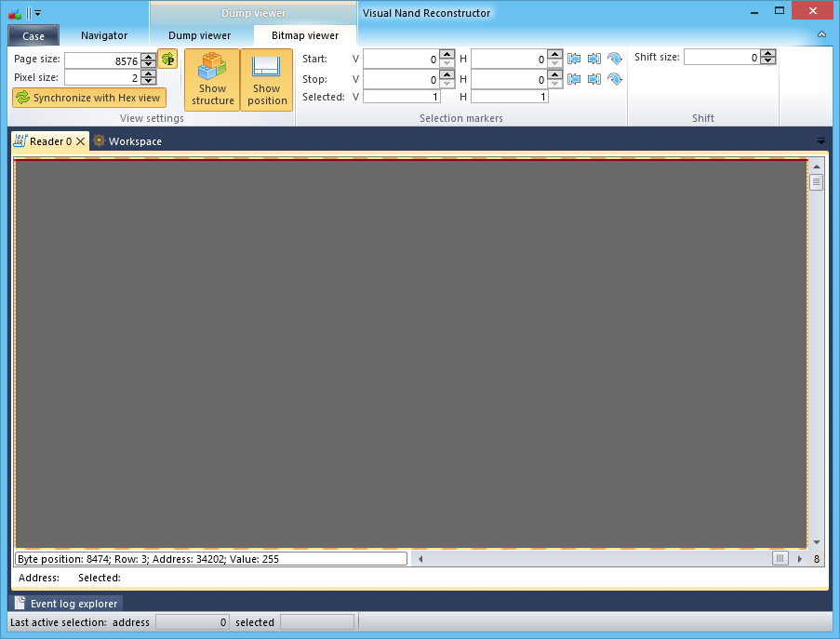The width and height of the screenshot is (840, 639).
Task: Click the Start row jump-to-end arrow icon
Action: 594,59
